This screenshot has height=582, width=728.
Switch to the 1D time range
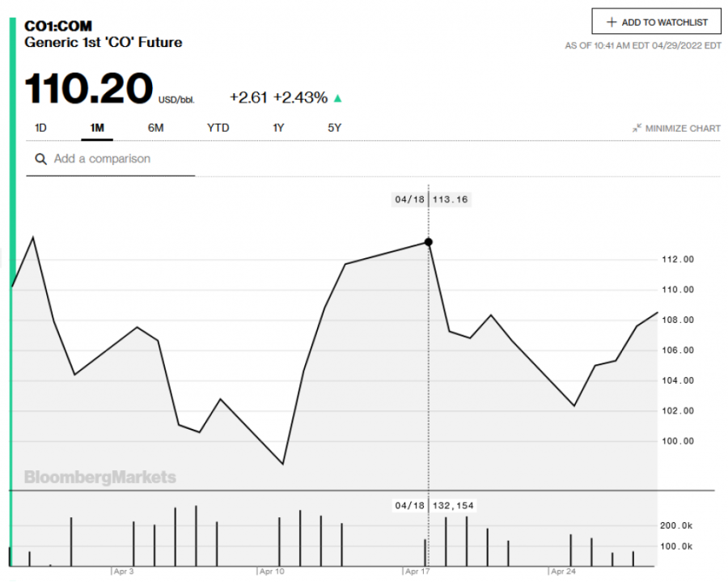click(40, 128)
